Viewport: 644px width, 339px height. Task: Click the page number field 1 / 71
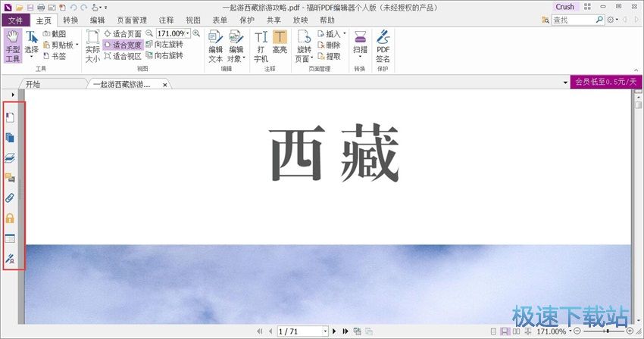[x=299, y=331]
